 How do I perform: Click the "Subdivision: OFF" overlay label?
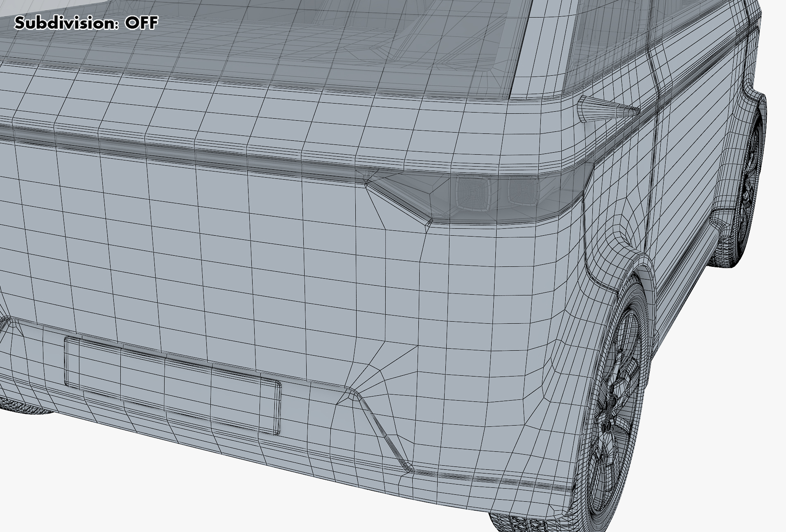[86, 23]
